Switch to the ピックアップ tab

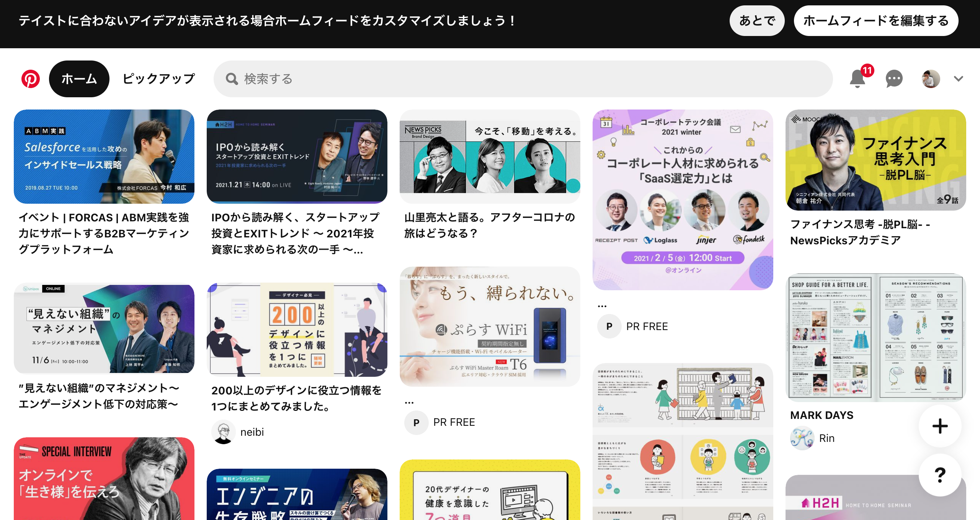(x=158, y=79)
